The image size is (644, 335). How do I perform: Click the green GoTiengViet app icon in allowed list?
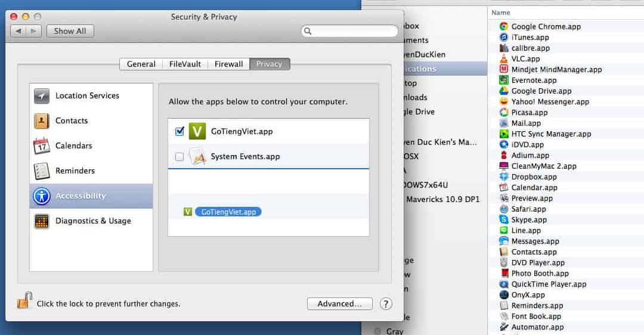[197, 131]
